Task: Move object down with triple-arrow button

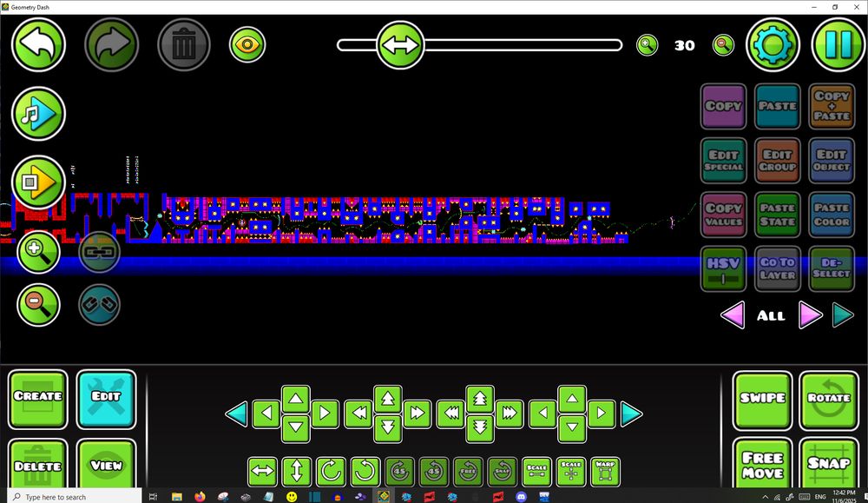Action: (479, 428)
